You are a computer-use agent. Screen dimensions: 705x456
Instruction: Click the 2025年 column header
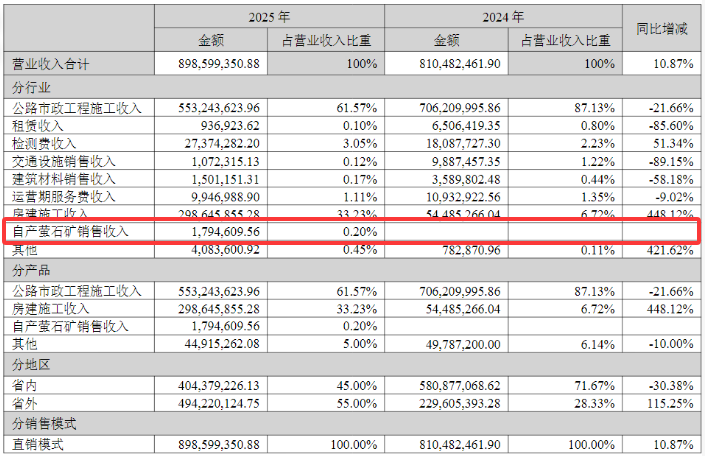(x=269, y=17)
